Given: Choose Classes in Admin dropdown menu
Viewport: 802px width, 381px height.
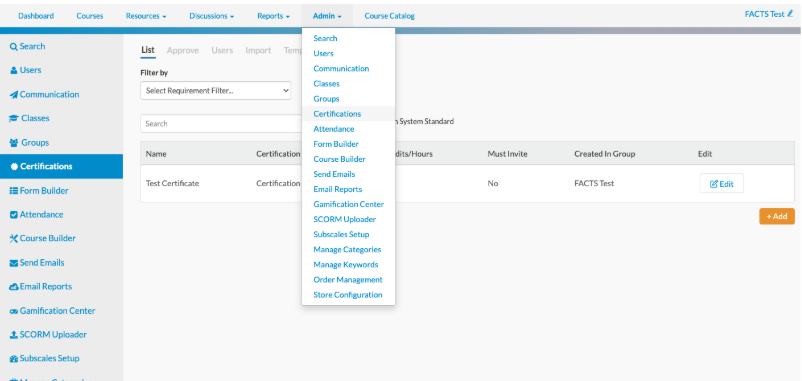Looking at the screenshot, I should (x=326, y=83).
